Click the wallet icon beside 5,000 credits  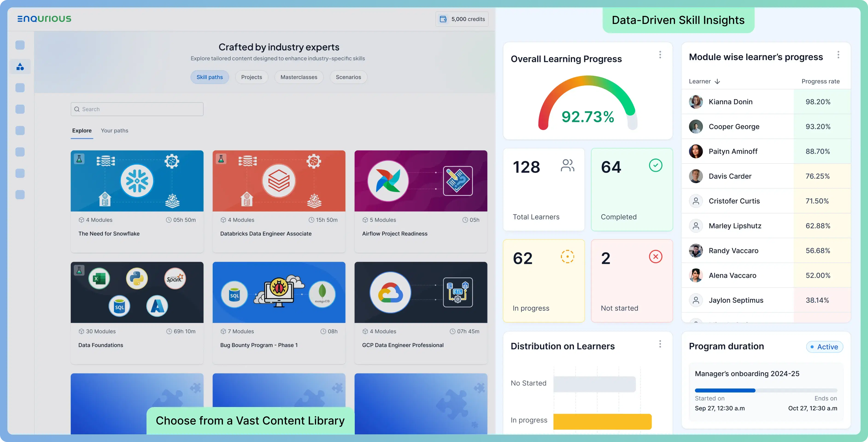443,19
